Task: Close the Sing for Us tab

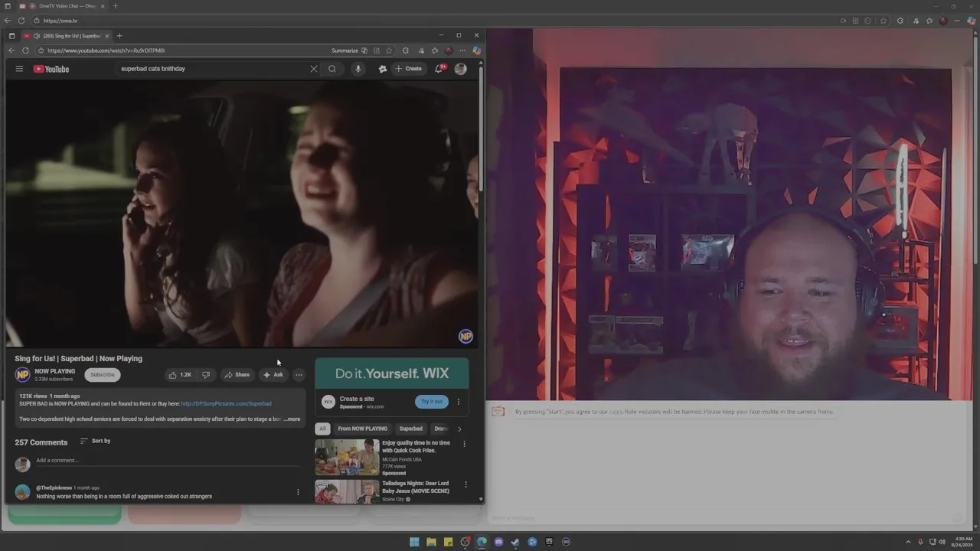Action: pyautogui.click(x=107, y=36)
